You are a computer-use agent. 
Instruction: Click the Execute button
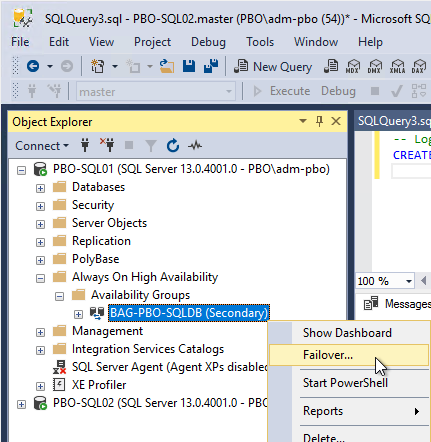point(282,91)
